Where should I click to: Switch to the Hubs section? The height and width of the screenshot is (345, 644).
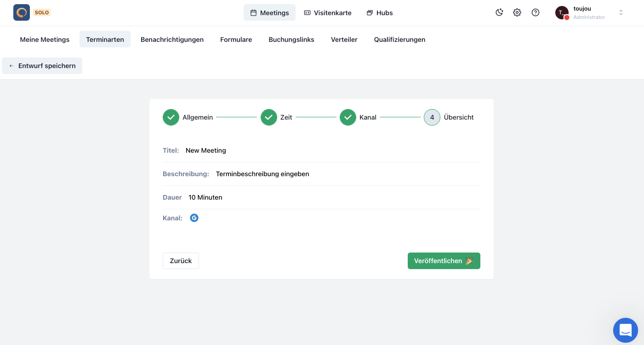380,13
